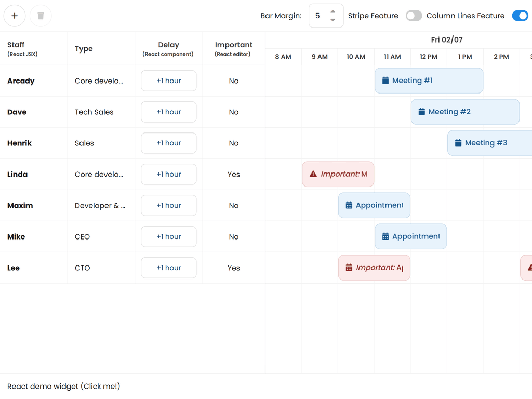
Task: Click the trash delete icon button
Action: point(41,16)
